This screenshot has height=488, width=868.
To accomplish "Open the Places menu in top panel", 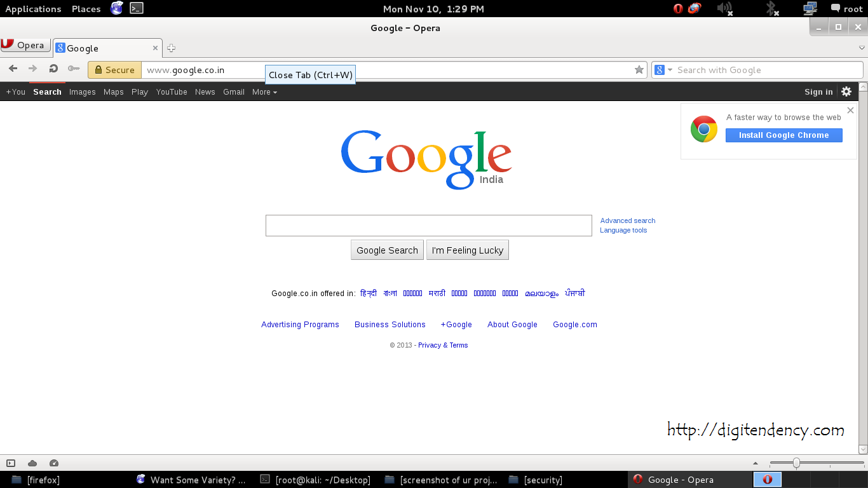I will (x=86, y=9).
